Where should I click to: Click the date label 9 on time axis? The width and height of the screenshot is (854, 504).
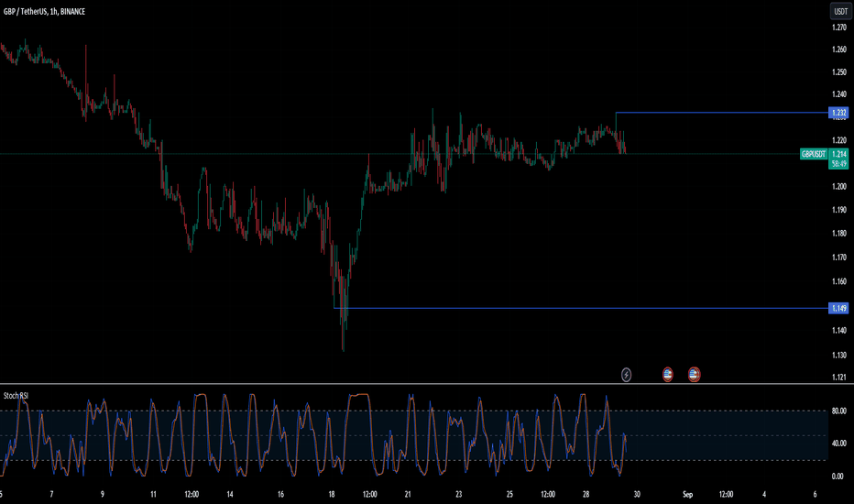pyautogui.click(x=103, y=494)
